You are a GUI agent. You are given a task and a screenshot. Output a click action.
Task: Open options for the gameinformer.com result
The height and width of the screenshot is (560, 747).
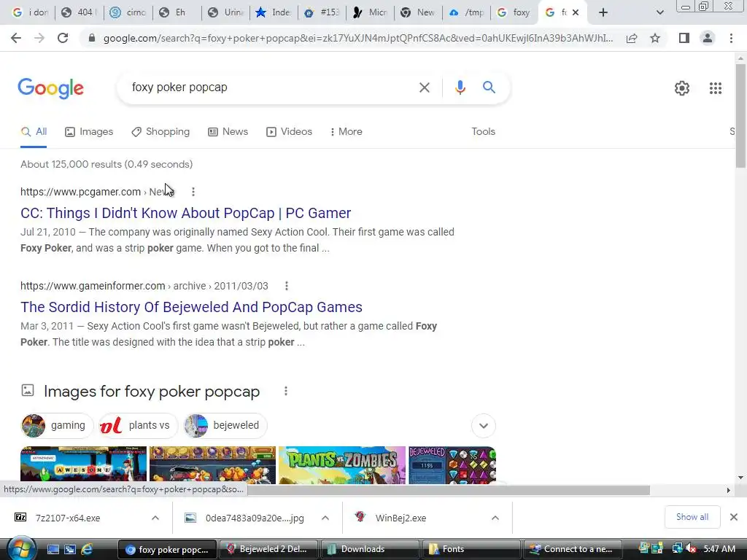(x=286, y=286)
